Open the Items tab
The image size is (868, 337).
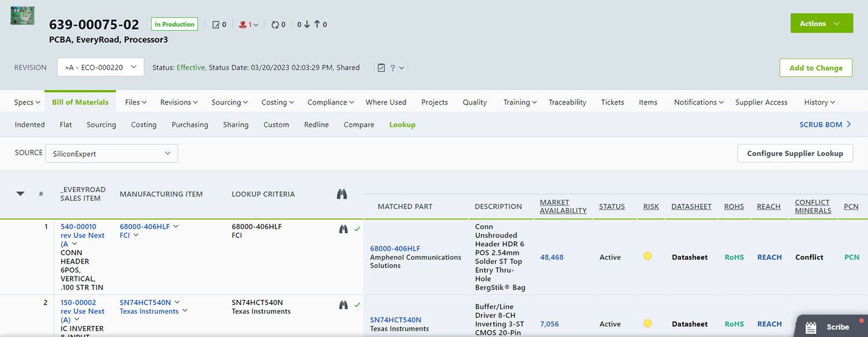[x=648, y=102]
